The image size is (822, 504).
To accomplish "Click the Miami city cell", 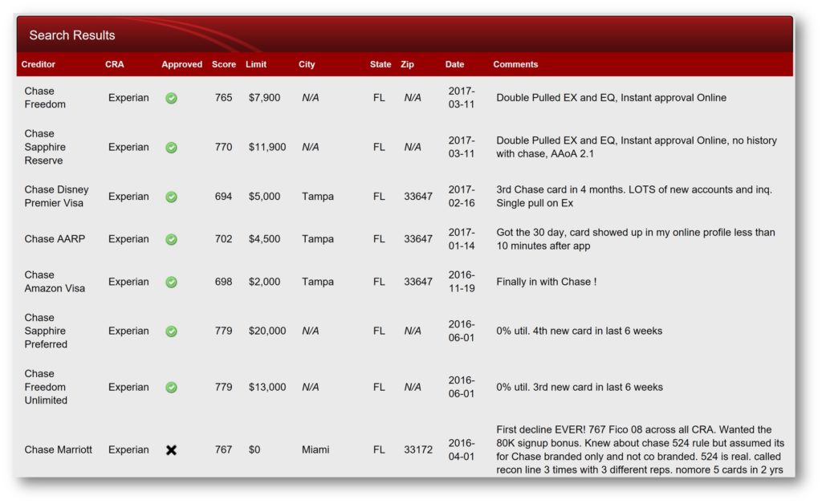I will (315, 450).
